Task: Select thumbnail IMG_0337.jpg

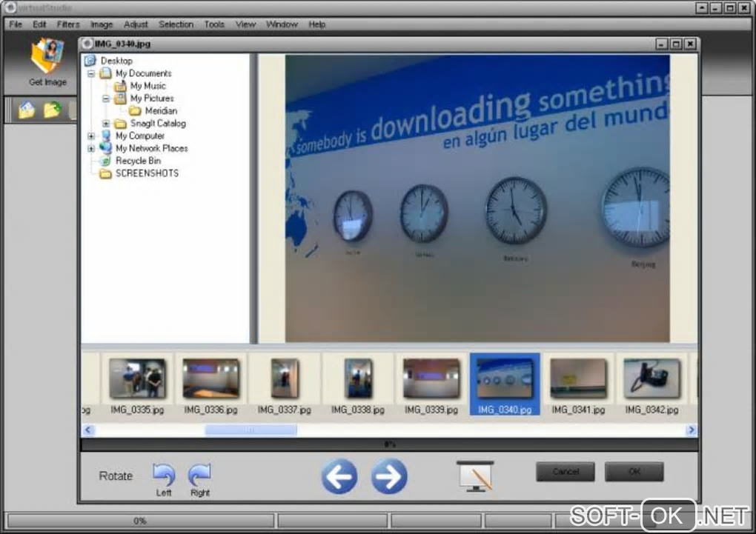Action: coord(285,385)
